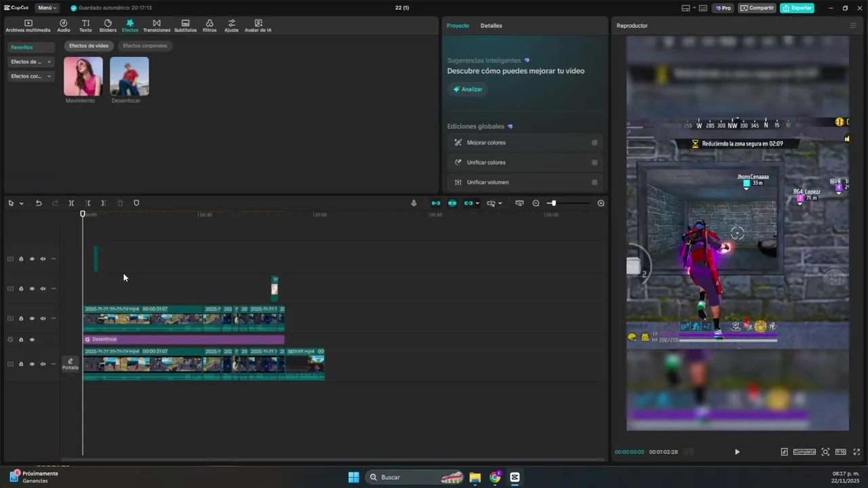Click the Buscar taskbar search box
The height and width of the screenshot is (488, 868).
[415, 477]
